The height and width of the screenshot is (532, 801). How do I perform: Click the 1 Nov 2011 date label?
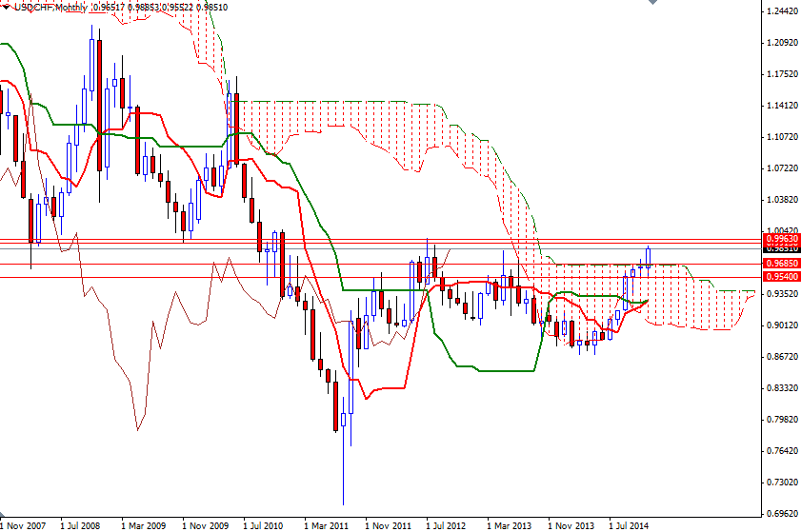(388, 525)
